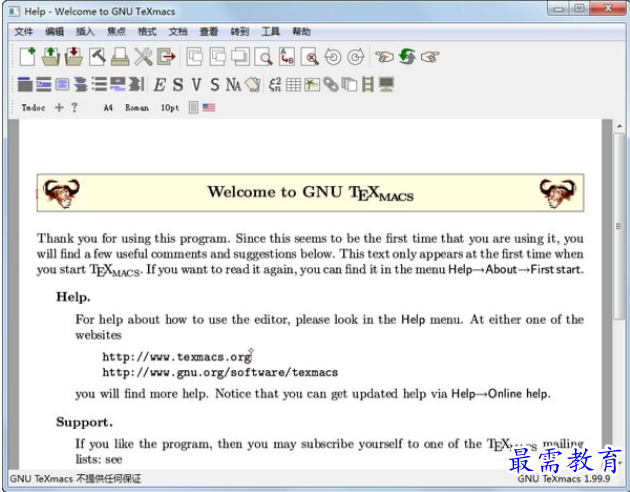
Task: Click the Redo clockwise arrow icon
Action: [356, 57]
